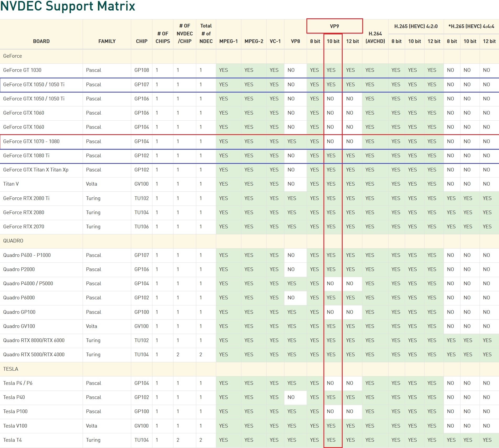Click the "MPEG-1" column header
The height and width of the screenshot is (448, 499).
coord(229,41)
